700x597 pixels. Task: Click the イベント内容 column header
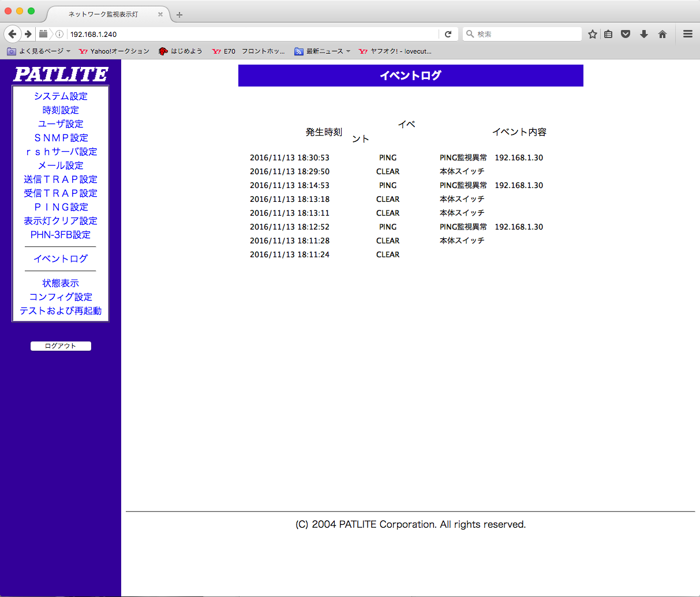(519, 132)
